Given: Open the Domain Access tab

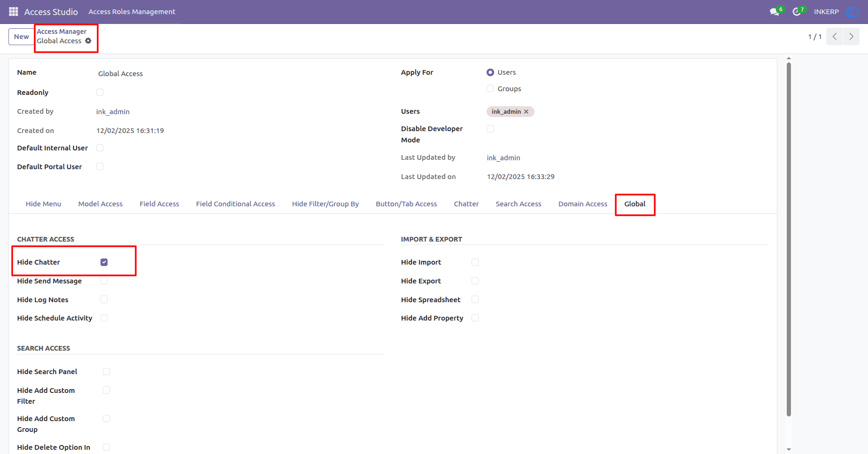Looking at the screenshot, I should 583,204.
